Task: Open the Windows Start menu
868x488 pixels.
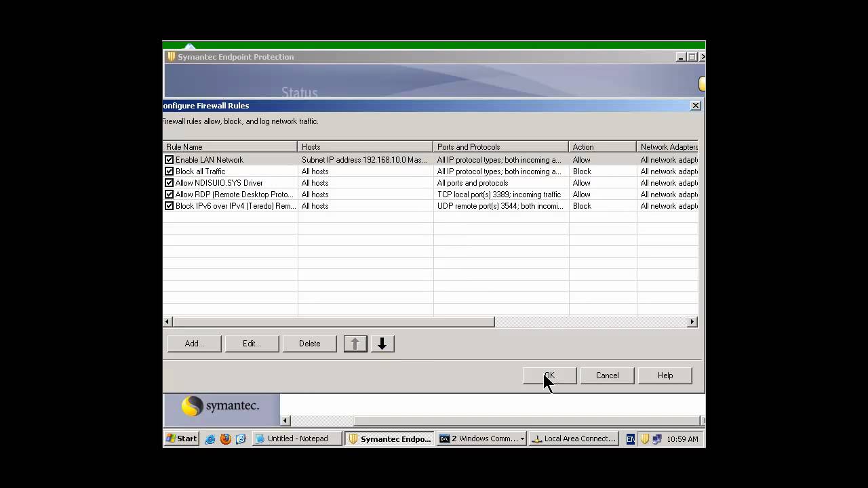Action: (182, 439)
